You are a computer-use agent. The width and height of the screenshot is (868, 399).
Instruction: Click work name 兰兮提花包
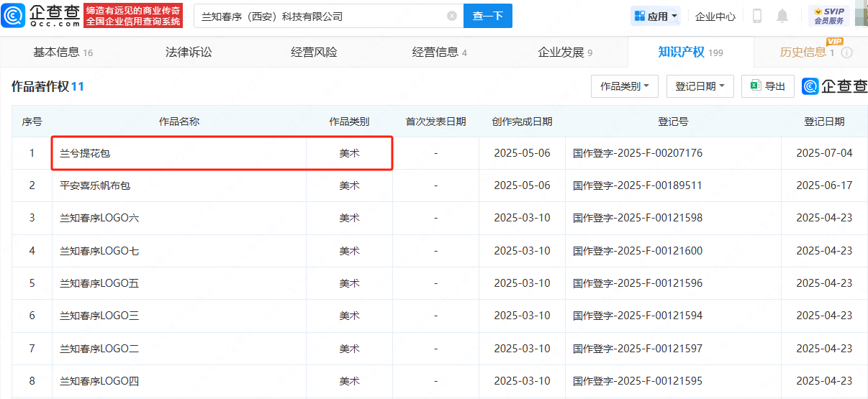(85, 153)
